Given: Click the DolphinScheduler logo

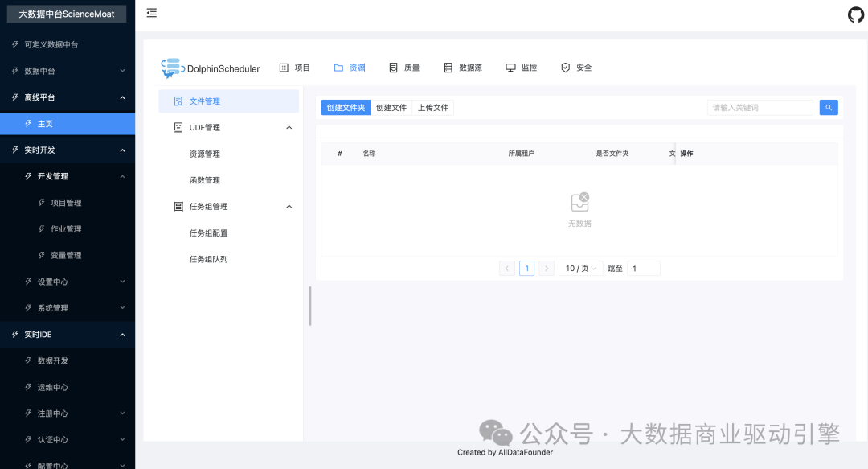Looking at the screenshot, I should (x=172, y=68).
